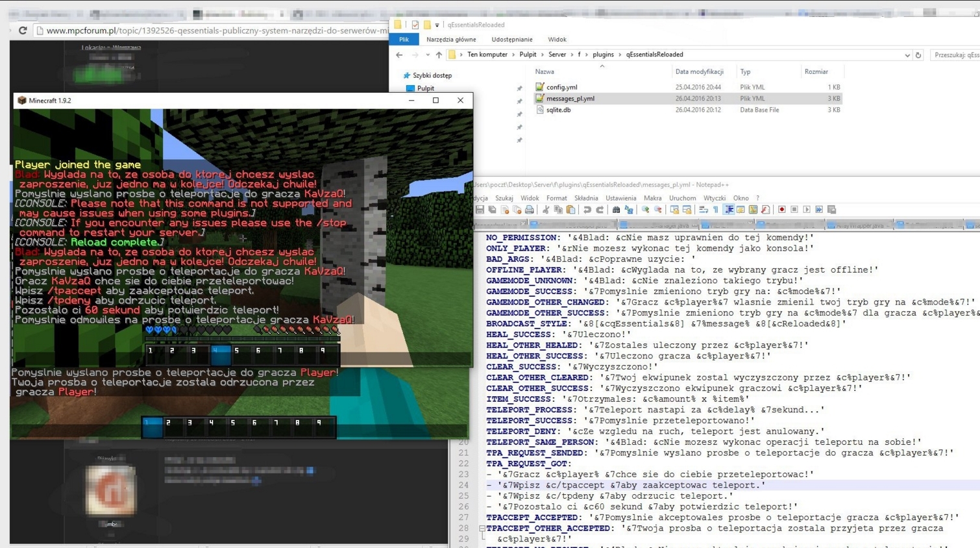Open the Wtyczki menu in Notepad++

point(715,198)
